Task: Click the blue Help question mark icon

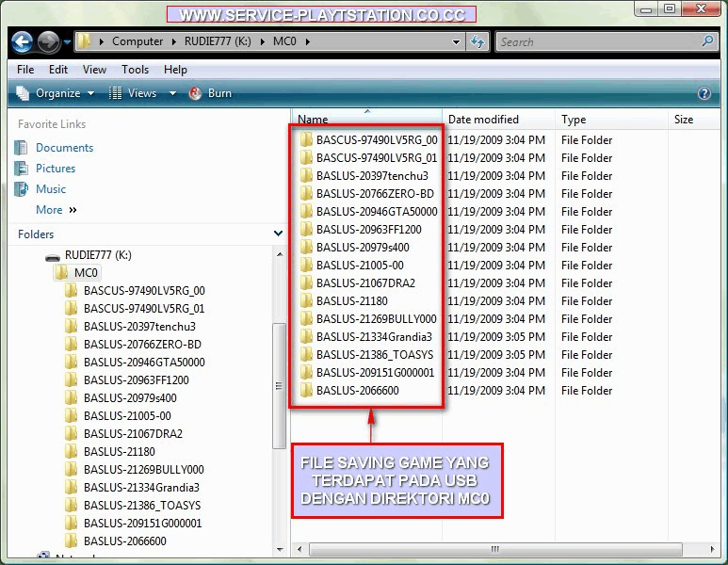Action: 704,93
